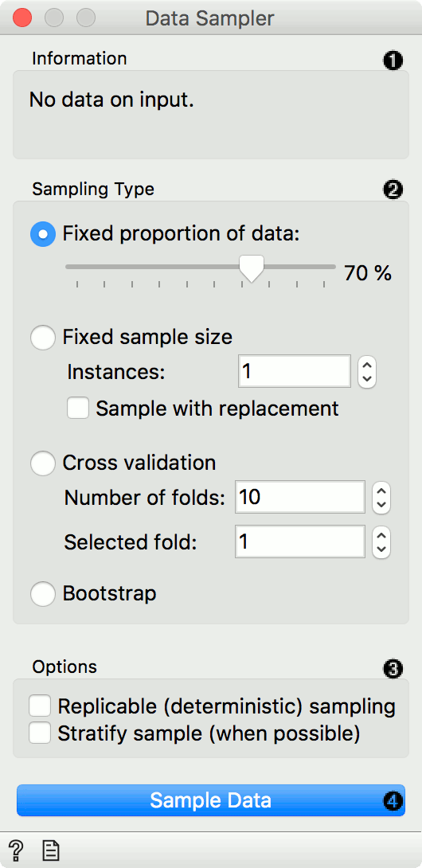Click the number 2 annotation marker

393,190
